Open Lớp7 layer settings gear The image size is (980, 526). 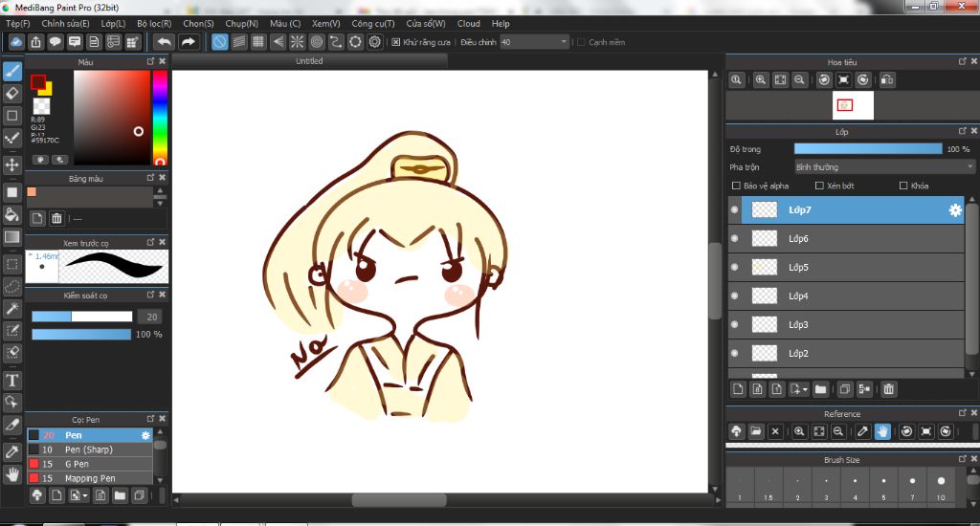click(955, 209)
